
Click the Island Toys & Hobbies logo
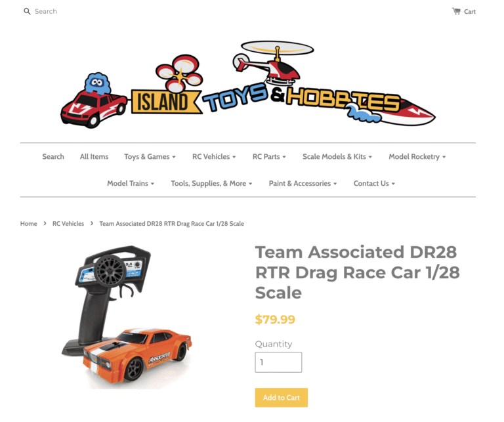pos(248,84)
